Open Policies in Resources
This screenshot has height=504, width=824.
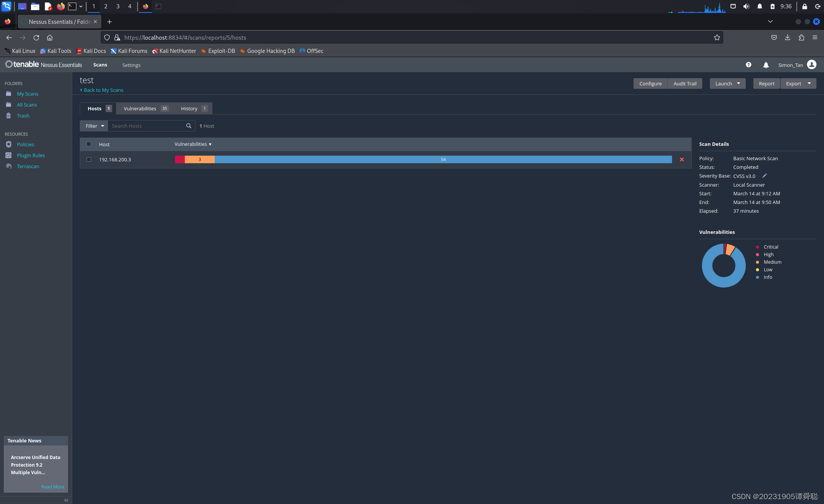click(x=25, y=144)
